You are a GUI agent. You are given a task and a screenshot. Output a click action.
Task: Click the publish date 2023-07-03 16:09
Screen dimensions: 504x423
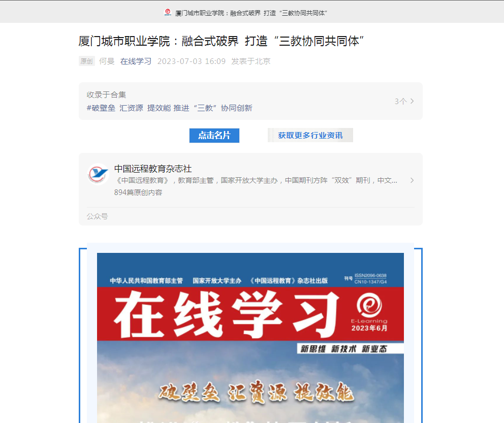(192, 61)
